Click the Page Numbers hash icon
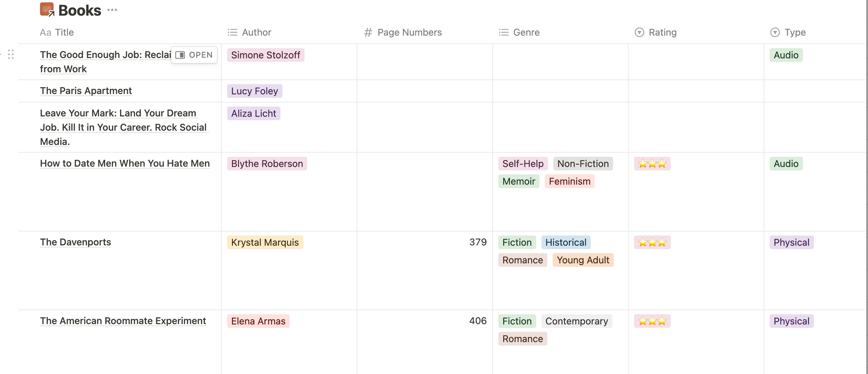Screen dimensions: 868x374 [368, 32]
